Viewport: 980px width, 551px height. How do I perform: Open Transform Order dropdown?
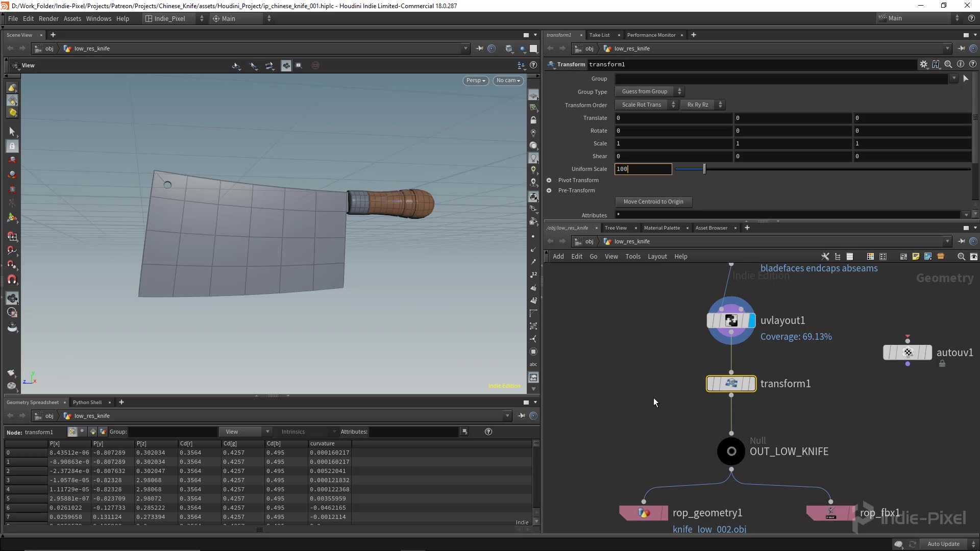click(x=646, y=105)
